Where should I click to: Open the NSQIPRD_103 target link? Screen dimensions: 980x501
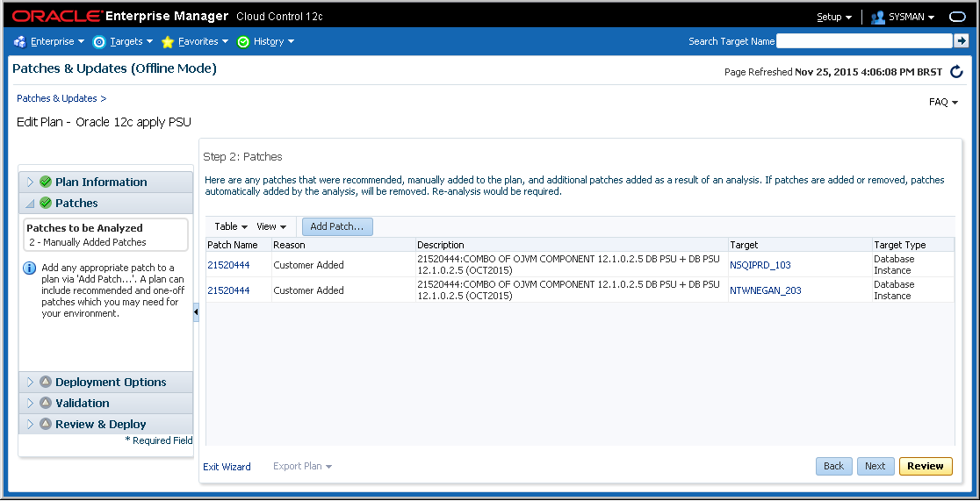point(760,265)
